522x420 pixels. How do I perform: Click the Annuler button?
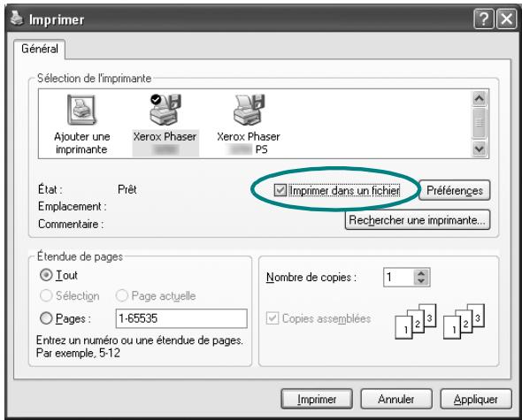(x=396, y=399)
